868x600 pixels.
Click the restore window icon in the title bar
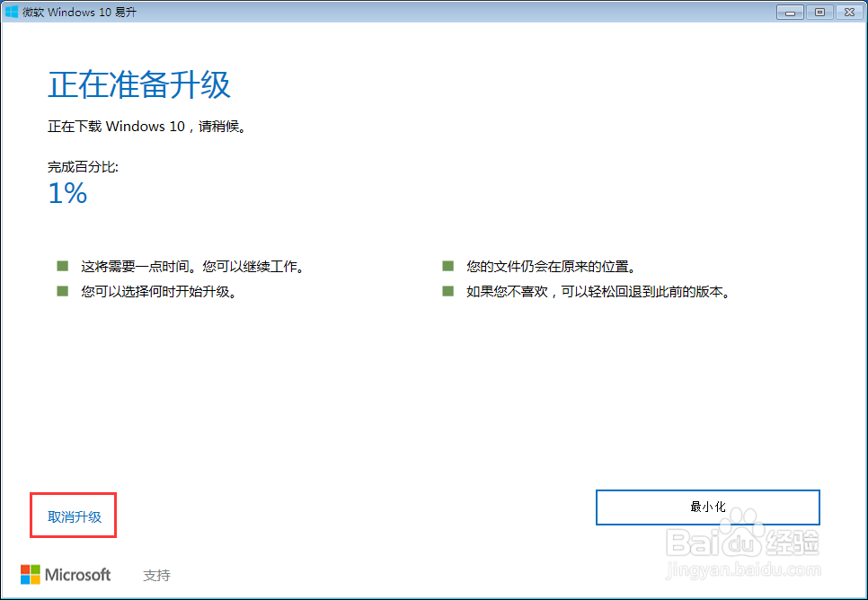tap(819, 12)
